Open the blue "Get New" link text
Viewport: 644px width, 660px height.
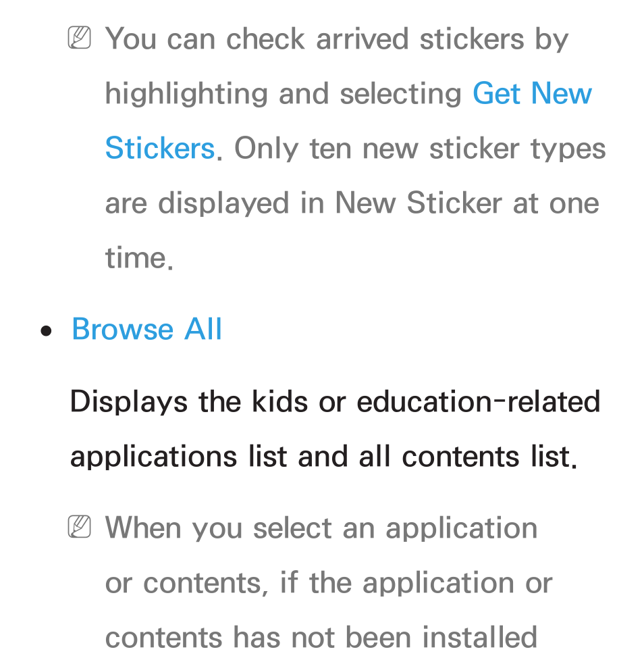tap(532, 93)
